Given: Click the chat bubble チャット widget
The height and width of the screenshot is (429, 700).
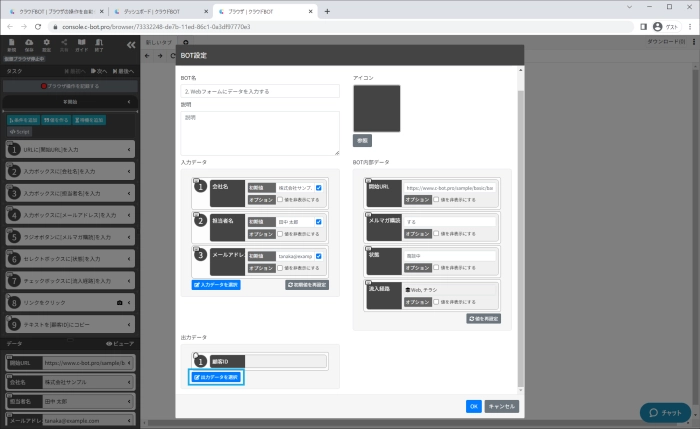Looking at the screenshot, I should pyautogui.click(x=665, y=412).
